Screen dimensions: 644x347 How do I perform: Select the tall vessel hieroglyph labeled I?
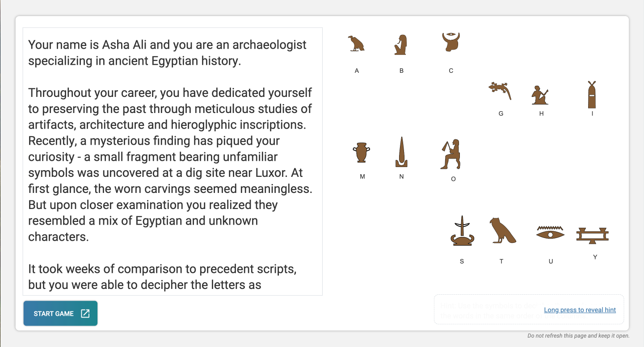pos(592,95)
